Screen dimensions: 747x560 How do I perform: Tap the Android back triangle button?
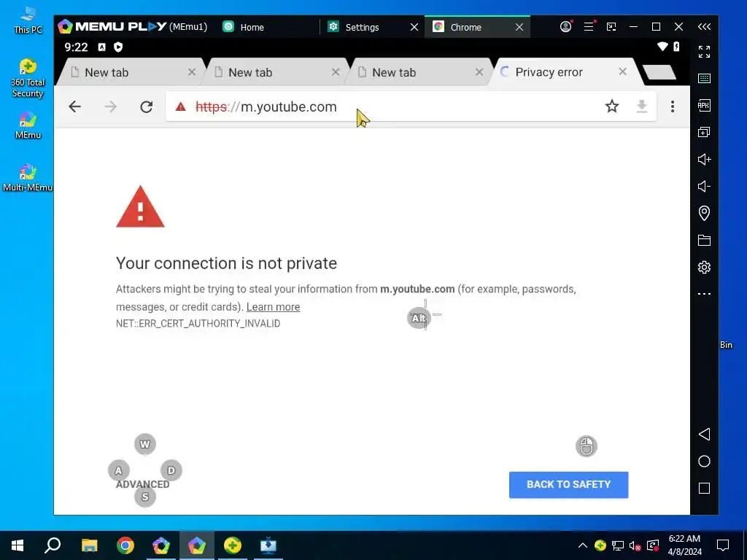point(704,434)
